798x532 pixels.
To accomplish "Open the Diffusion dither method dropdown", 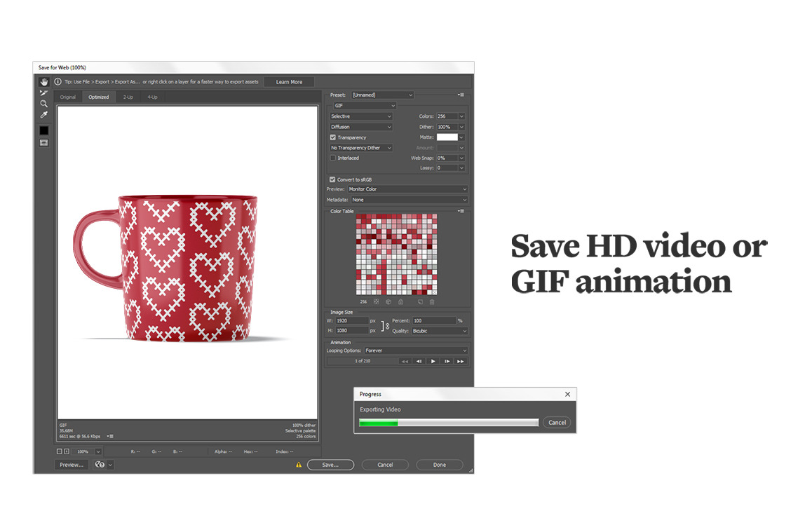I will pos(361,127).
